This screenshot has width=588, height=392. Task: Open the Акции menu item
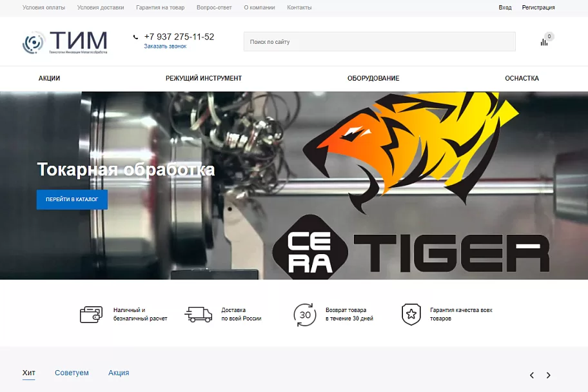click(x=49, y=78)
